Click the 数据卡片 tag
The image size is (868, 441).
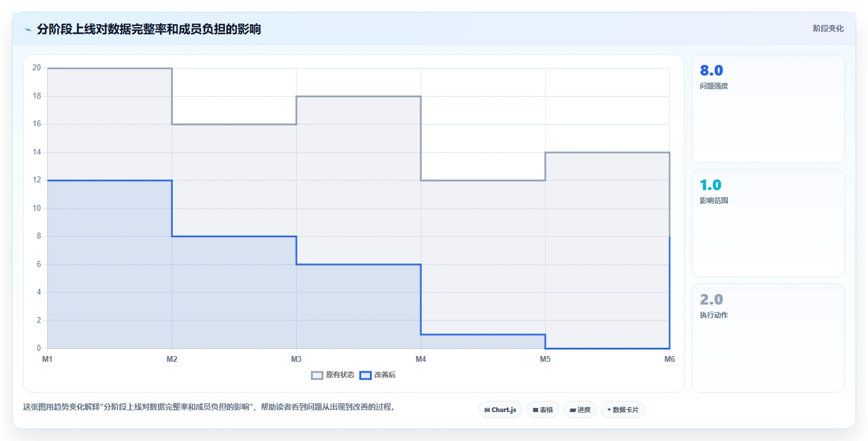[623, 410]
